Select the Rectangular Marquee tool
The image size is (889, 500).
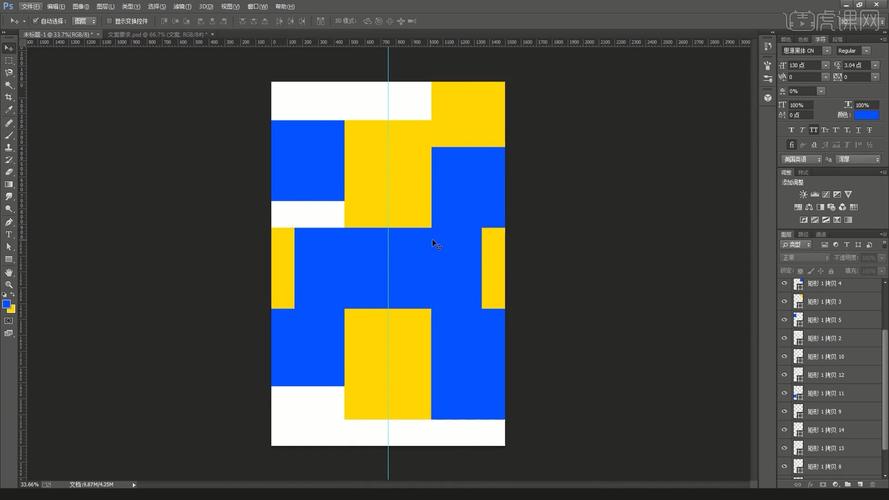pyautogui.click(x=9, y=60)
